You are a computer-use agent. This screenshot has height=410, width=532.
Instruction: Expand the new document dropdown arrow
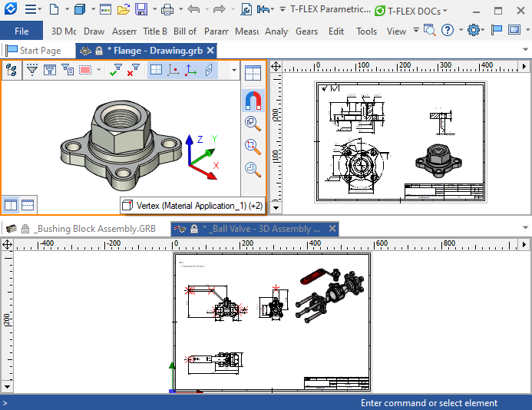pyautogui.click(x=67, y=9)
